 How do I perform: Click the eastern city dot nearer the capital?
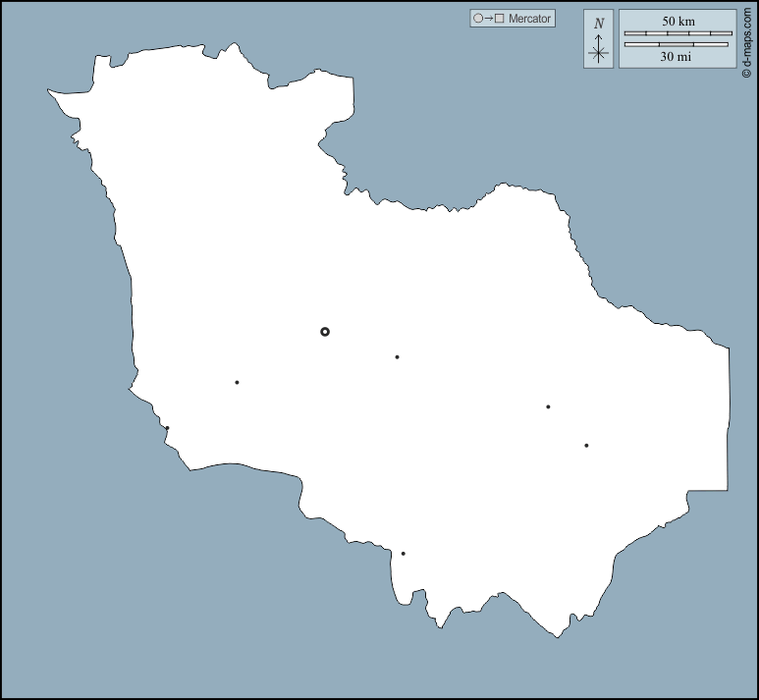pyautogui.click(x=548, y=406)
